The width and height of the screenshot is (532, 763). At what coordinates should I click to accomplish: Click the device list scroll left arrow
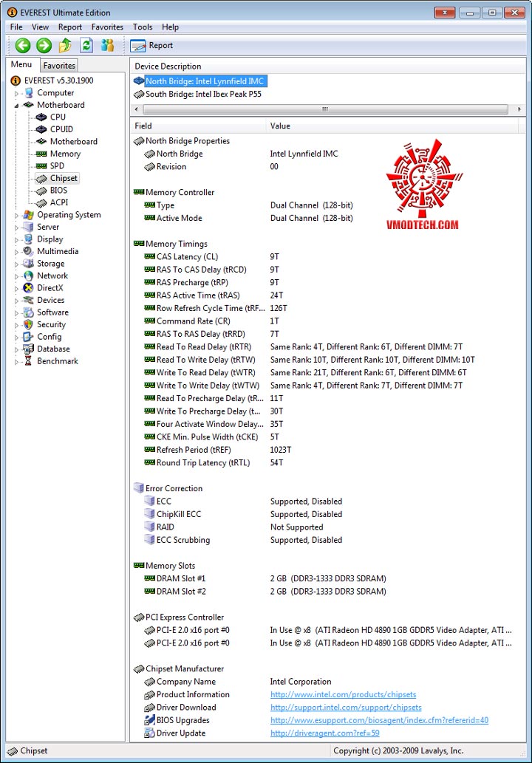[136, 109]
